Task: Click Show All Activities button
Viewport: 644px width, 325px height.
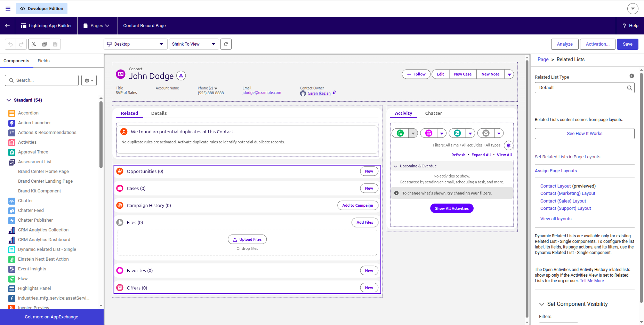Action: click(x=452, y=208)
